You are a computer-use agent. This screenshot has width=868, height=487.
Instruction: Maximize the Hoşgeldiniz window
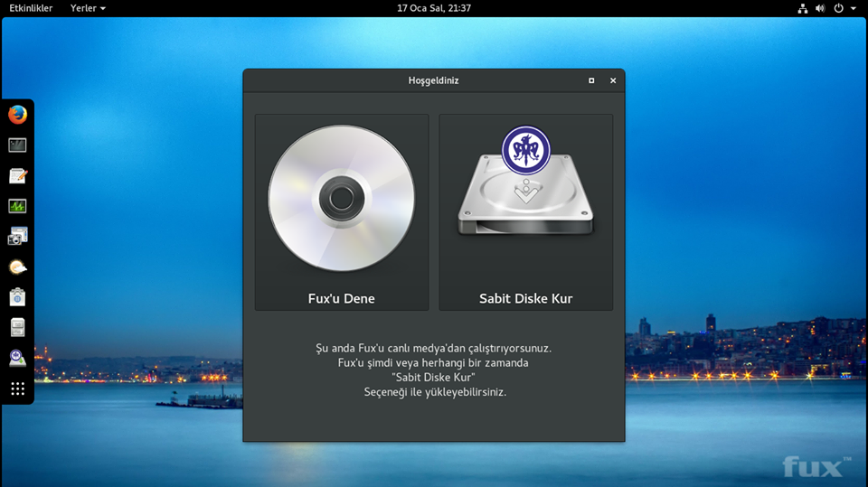point(591,80)
